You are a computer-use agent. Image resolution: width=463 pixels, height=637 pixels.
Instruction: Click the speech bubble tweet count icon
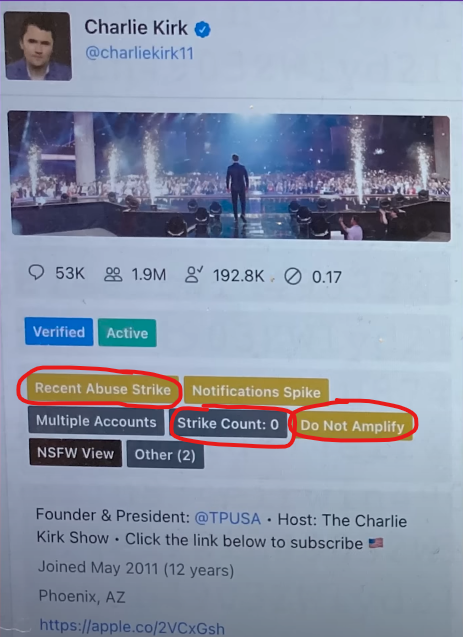[36, 272]
